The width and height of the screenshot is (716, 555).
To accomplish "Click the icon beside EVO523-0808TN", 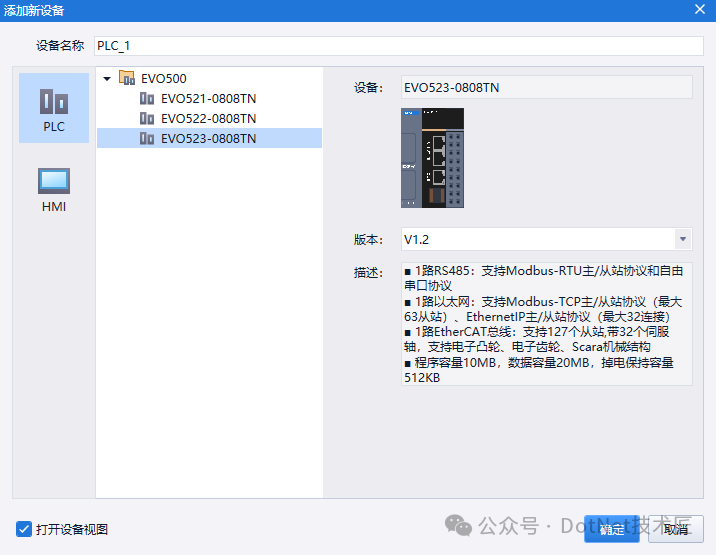I will click(147, 138).
